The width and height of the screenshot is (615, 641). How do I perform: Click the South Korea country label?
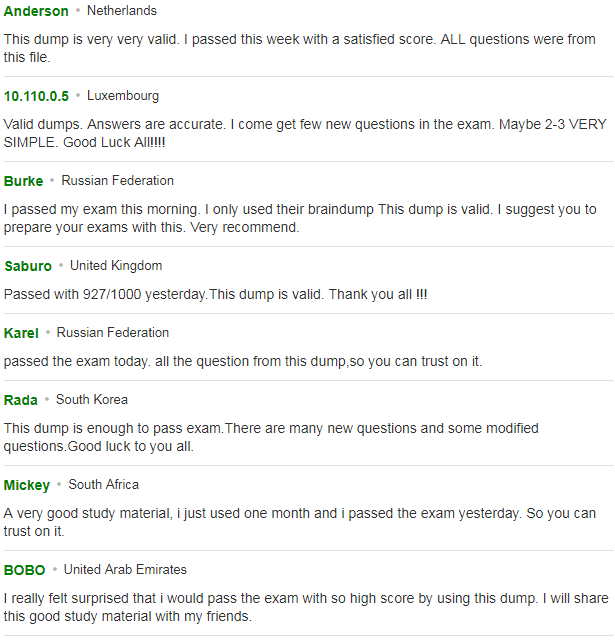[x=92, y=400]
